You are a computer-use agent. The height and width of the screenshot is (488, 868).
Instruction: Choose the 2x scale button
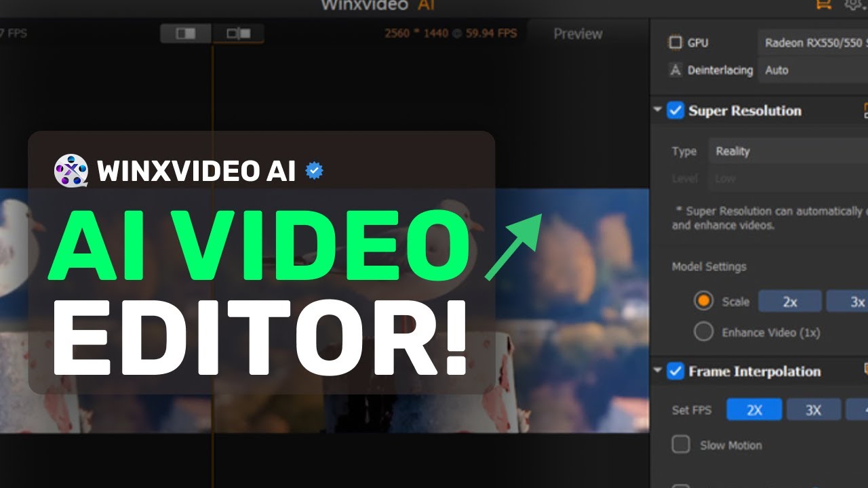[x=790, y=302]
